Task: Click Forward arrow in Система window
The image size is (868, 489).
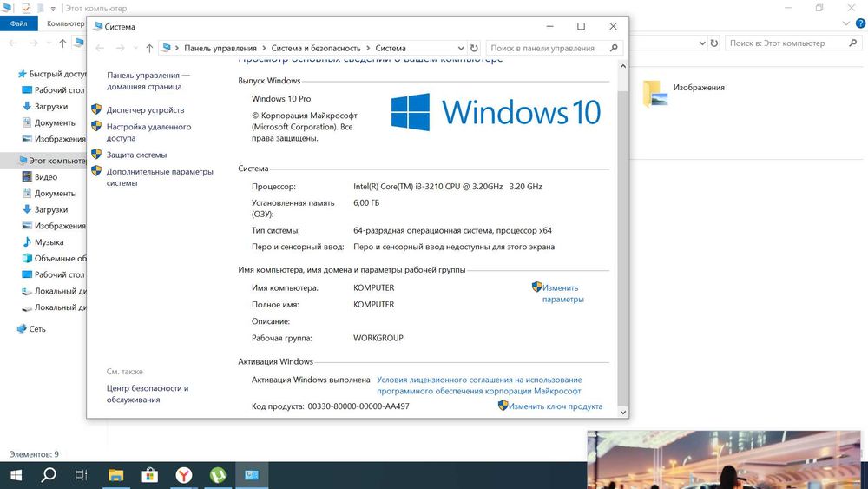Action: (x=120, y=48)
